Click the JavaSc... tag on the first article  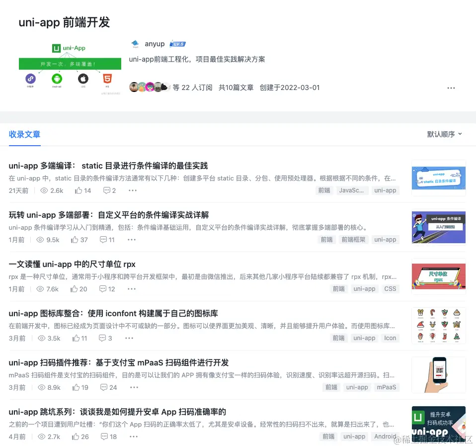pos(352,190)
